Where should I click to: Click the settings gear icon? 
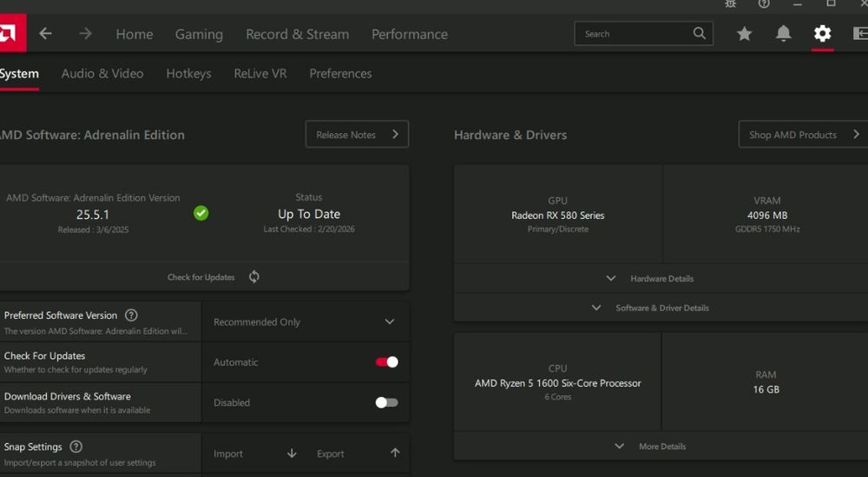click(822, 34)
